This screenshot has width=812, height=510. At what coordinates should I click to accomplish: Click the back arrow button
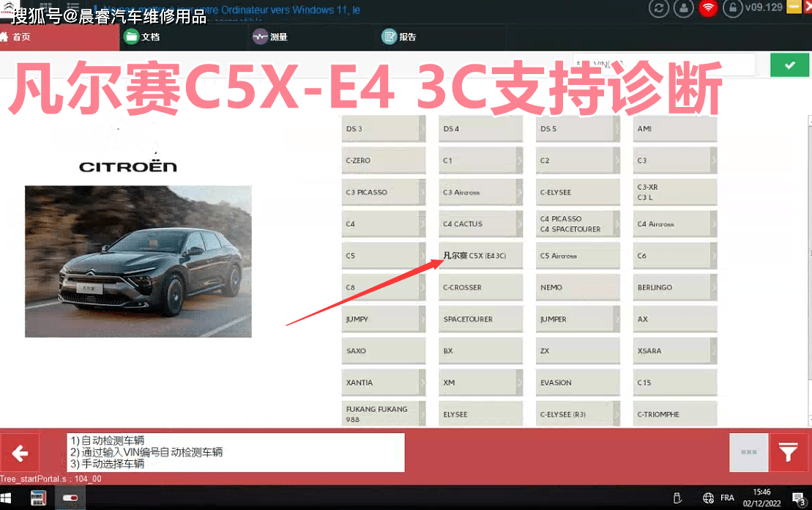point(20,453)
